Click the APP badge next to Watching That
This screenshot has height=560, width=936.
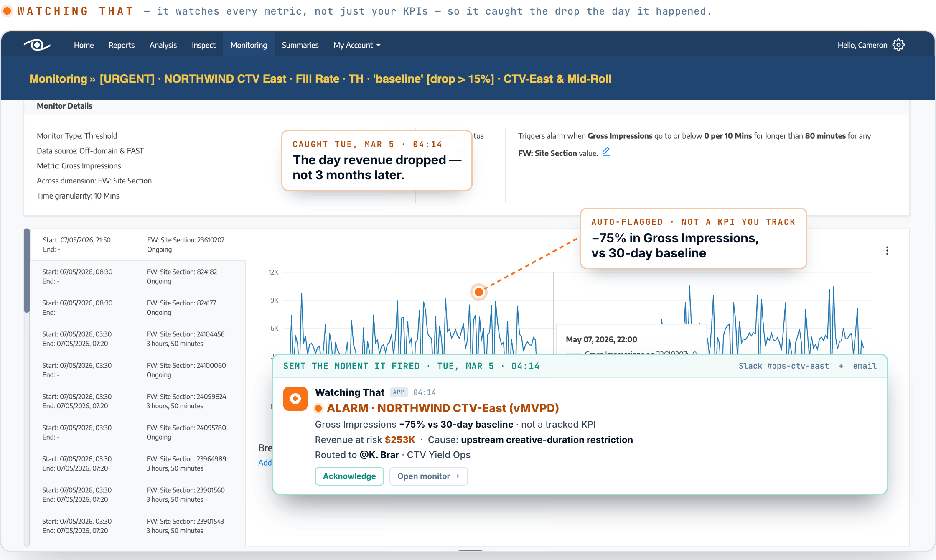pyautogui.click(x=399, y=392)
